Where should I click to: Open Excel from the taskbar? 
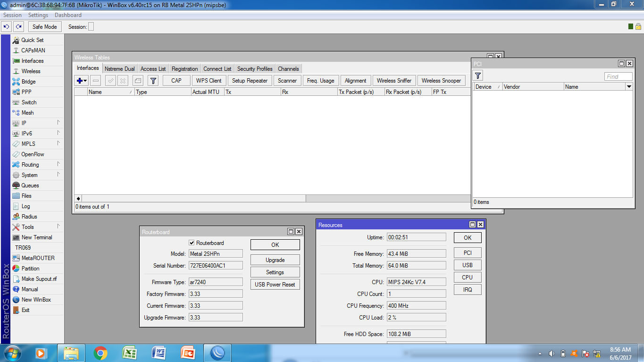point(130,353)
